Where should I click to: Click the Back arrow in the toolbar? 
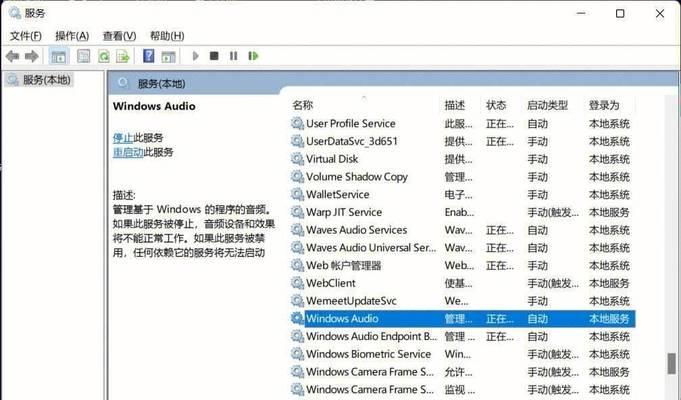(12, 56)
